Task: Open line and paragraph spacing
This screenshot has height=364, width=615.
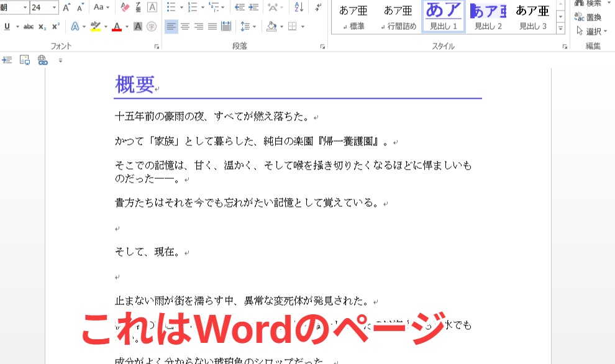Action: click(x=245, y=27)
